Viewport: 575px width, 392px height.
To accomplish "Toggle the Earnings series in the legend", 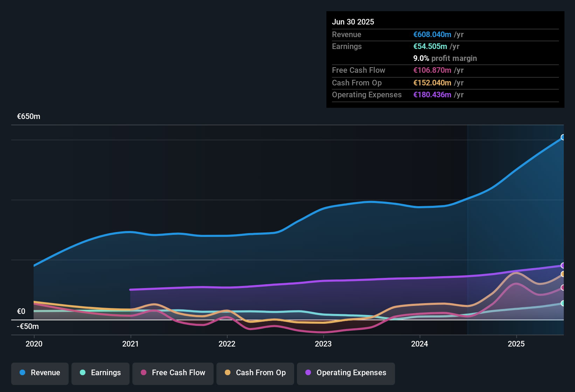I will point(101,373).
